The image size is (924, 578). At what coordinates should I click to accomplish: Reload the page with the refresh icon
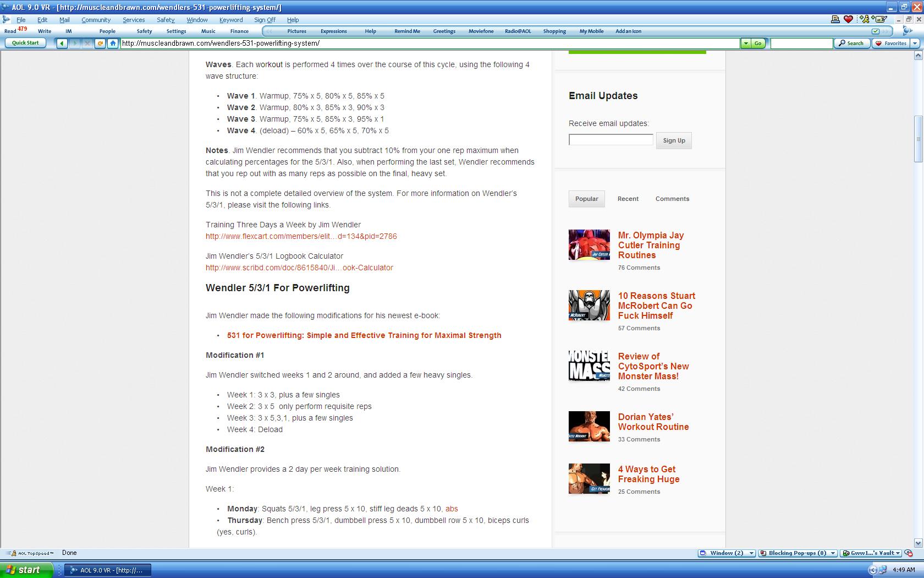(x=100, y=43)
